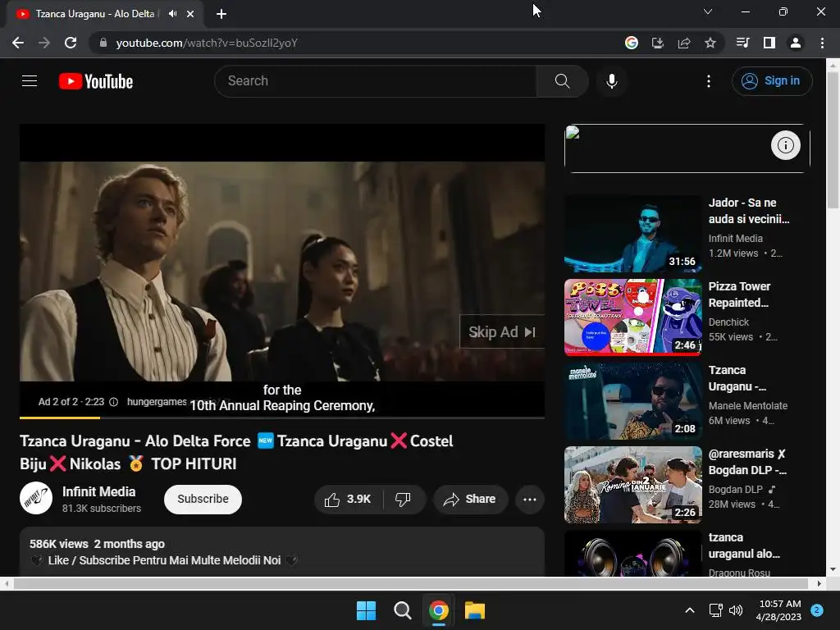Open 'tzanca uraganul alo...' suggested video title
Viewport: 840px width, 630px height.
pos(744,546)
